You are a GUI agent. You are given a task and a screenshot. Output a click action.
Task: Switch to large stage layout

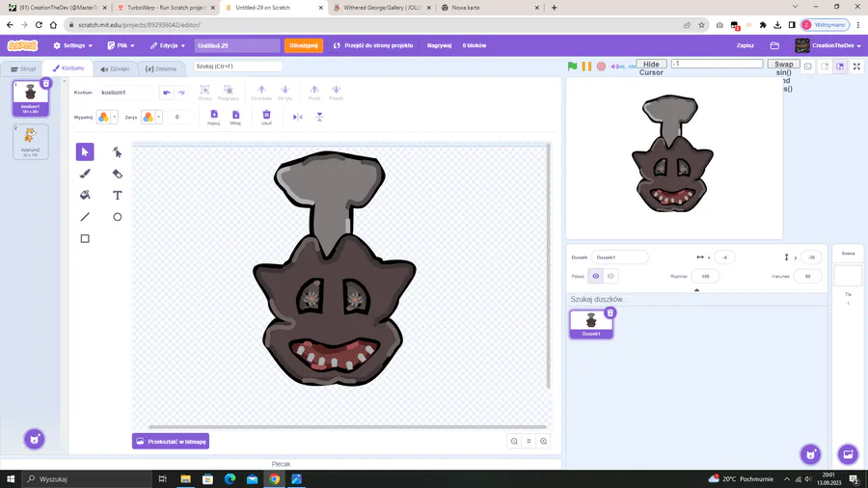840,67
